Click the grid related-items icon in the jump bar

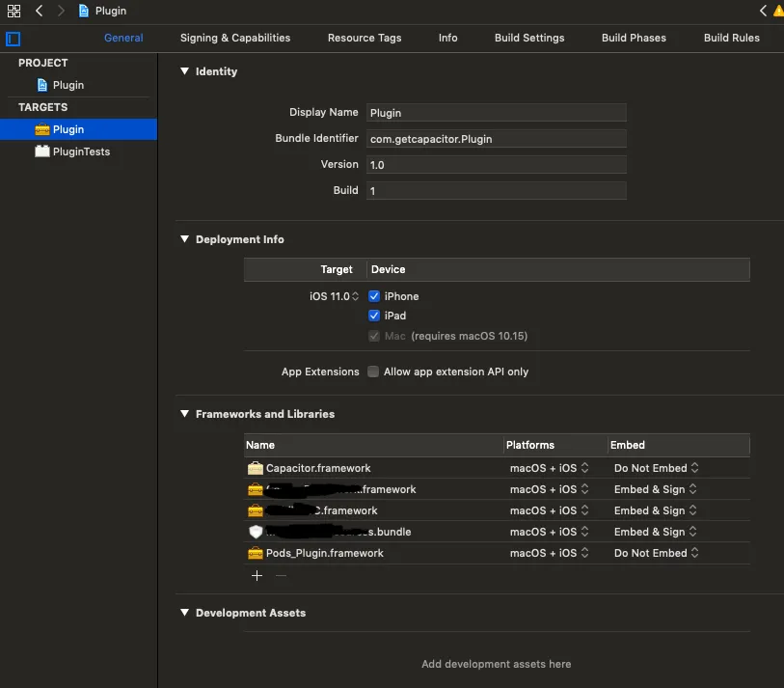point(14,11)
